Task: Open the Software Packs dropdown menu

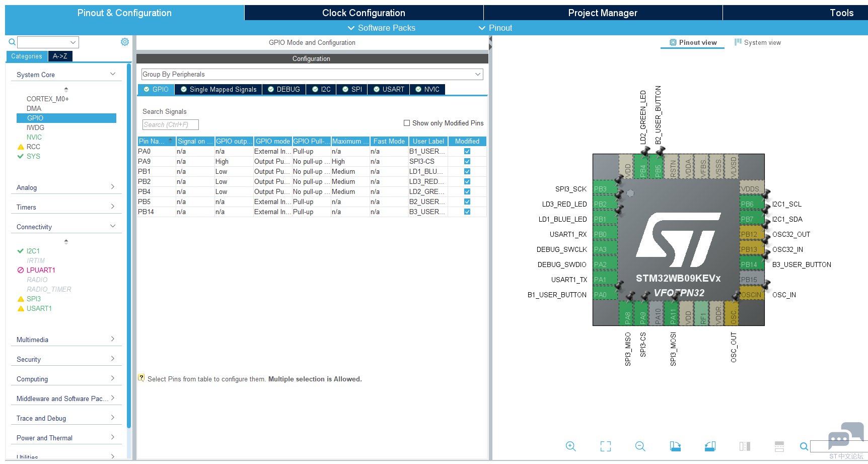Action: pos(382,28)
